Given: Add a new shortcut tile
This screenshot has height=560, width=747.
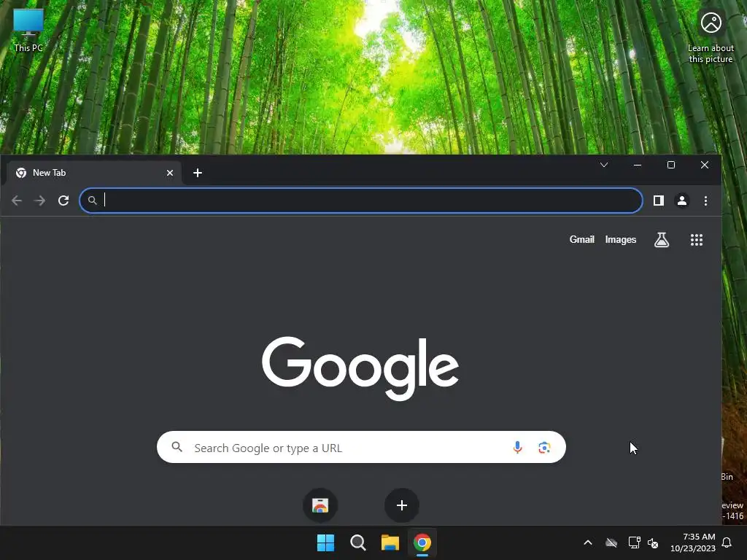Looking at the screenshot, I should [x=402, y=505].
